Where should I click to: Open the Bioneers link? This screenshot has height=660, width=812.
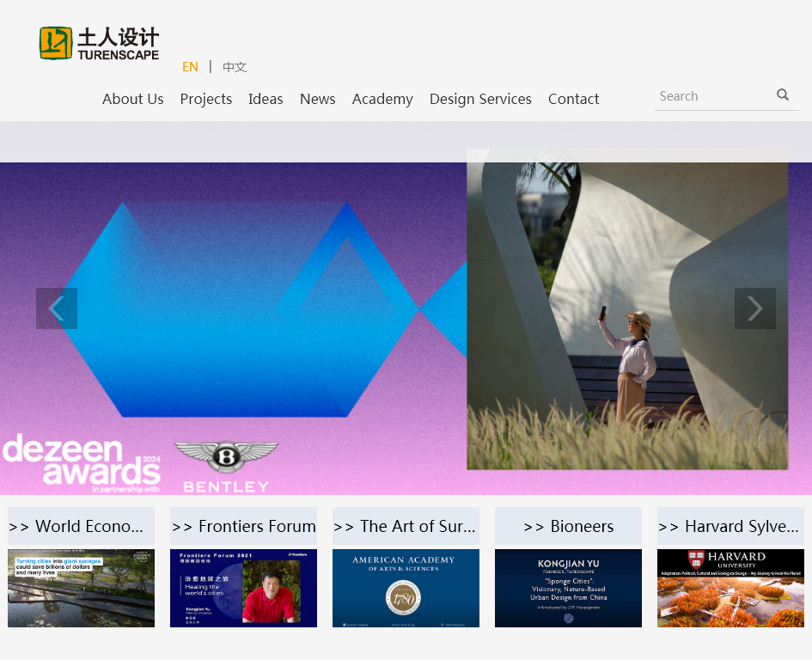(x=568, y=526)
